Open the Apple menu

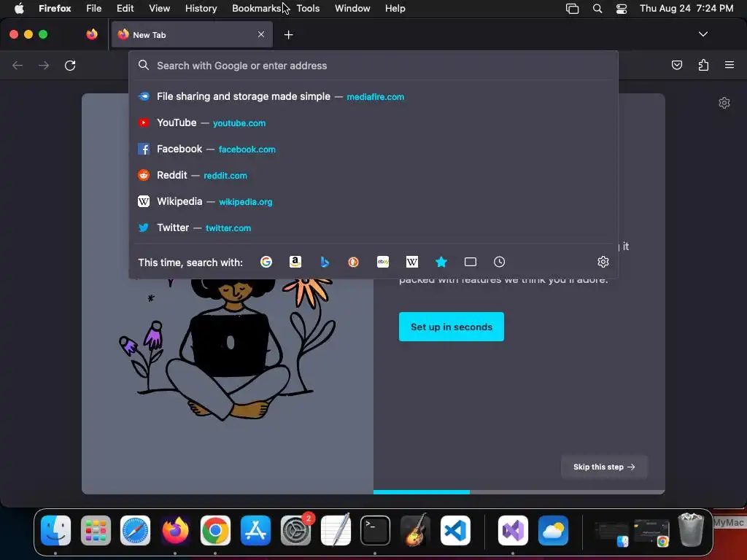coord(18,8)
